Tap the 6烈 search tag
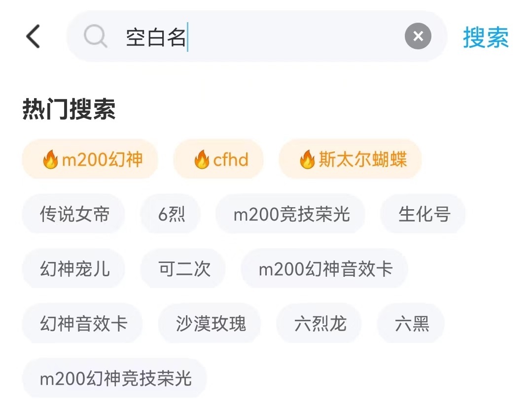 click(171, 215)
